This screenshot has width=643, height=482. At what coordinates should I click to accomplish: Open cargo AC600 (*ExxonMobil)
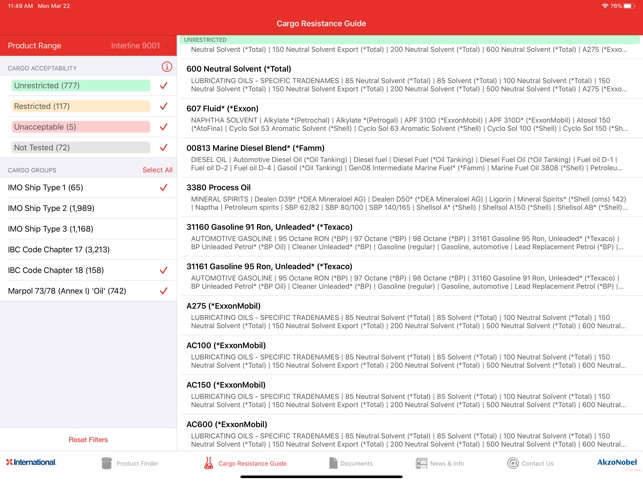(x=410, y=434)
